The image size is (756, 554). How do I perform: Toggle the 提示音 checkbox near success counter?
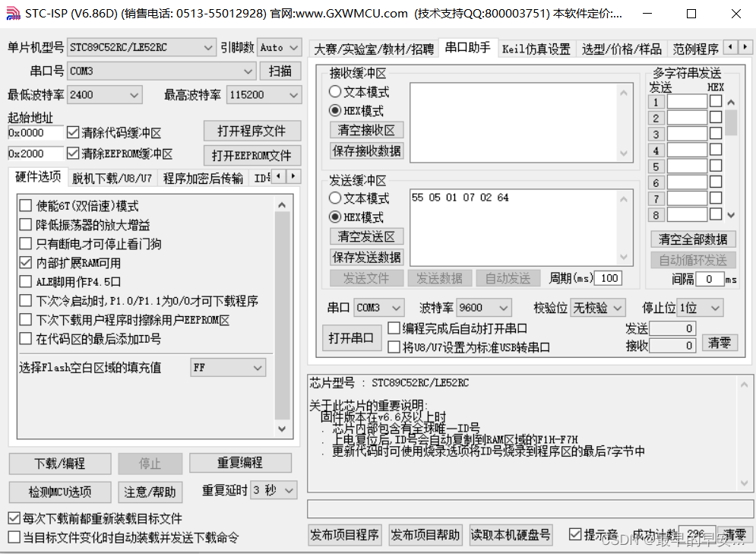(575, 534)
